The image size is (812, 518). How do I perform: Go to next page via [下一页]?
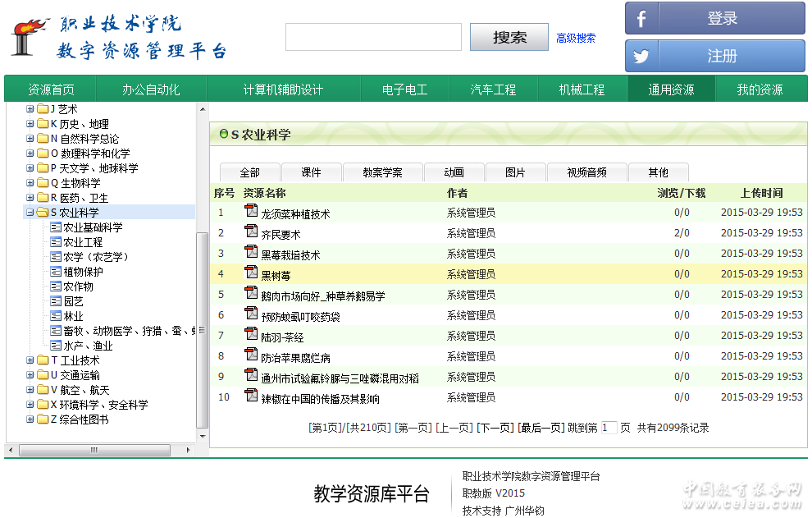point(495,428)
